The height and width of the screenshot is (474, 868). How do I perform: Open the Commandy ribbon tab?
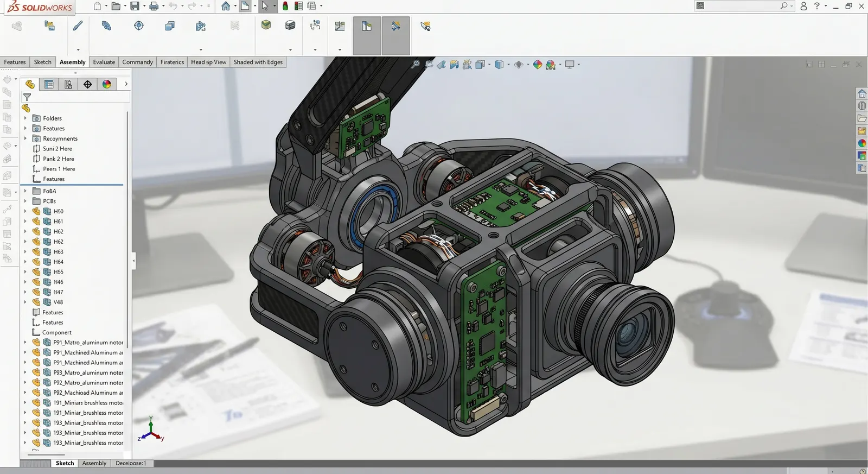tap(138, 62)
